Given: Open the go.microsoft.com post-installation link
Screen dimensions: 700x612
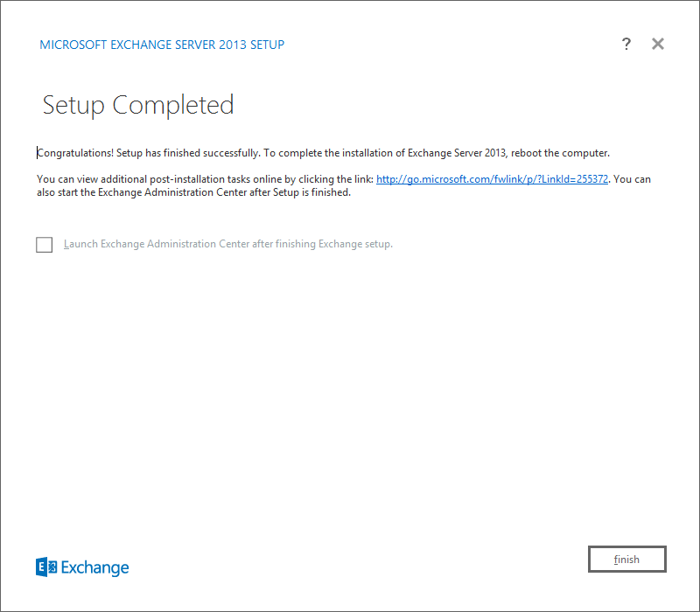Looking at the screenshot, I should coord(492,179).
